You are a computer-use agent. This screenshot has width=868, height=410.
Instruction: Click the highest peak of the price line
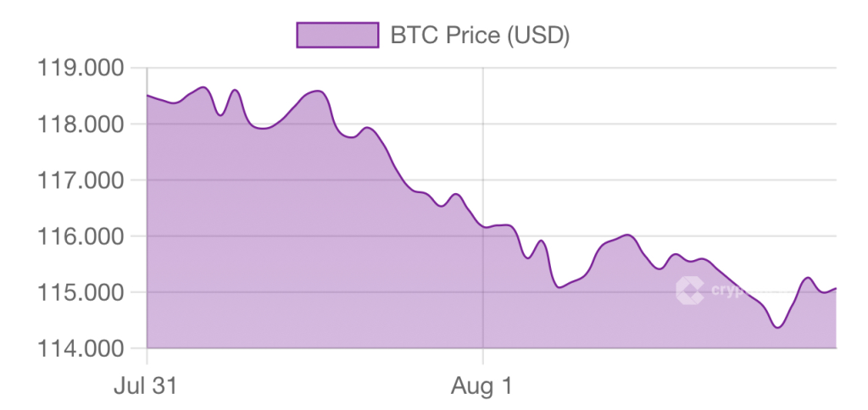(203, 86)
